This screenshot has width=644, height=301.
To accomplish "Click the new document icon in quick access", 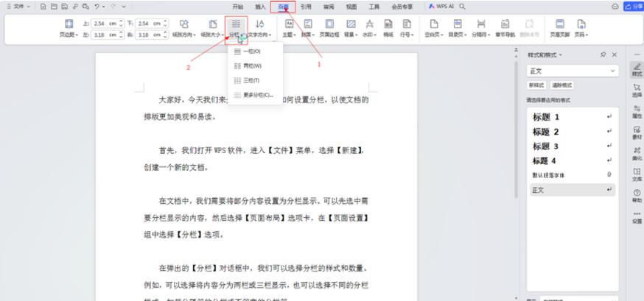I will (x=43, y=7).
